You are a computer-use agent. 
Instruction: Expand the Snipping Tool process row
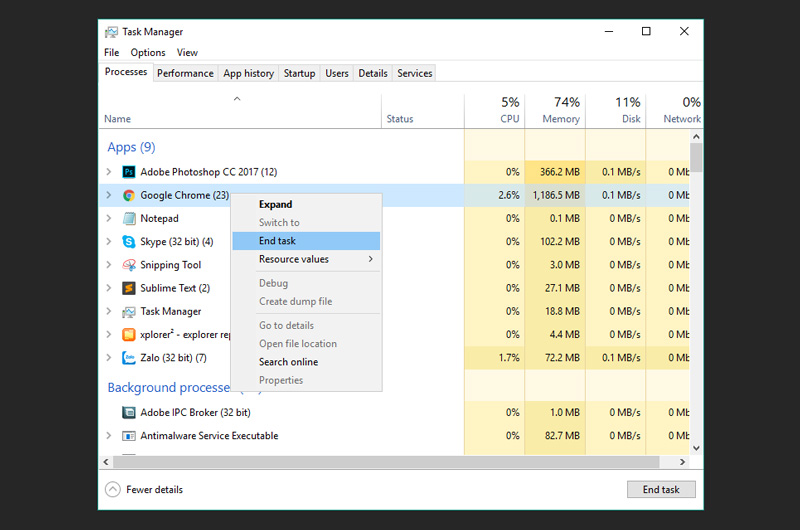tap(109, 265)
